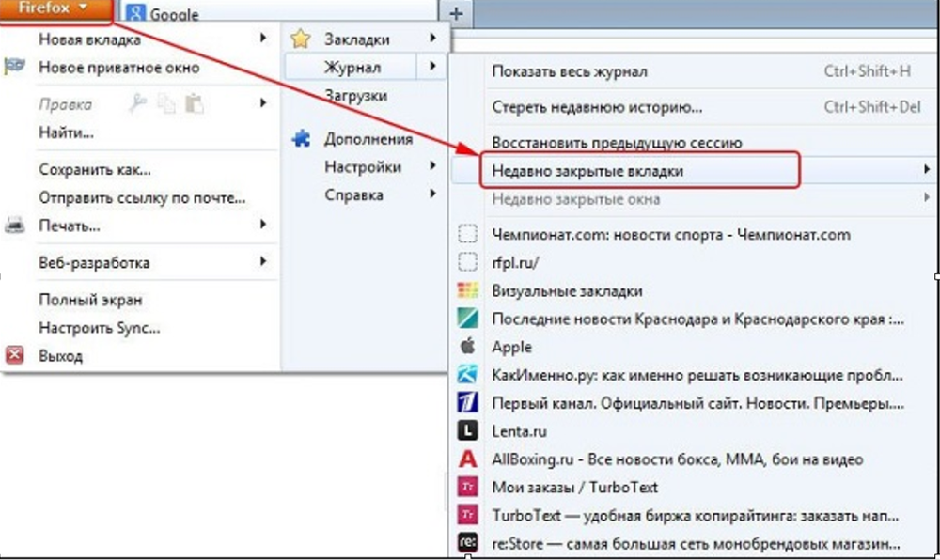Click the cut scissors icon in Правка
This screenshot has width=940, height=560.
(137, 103)
